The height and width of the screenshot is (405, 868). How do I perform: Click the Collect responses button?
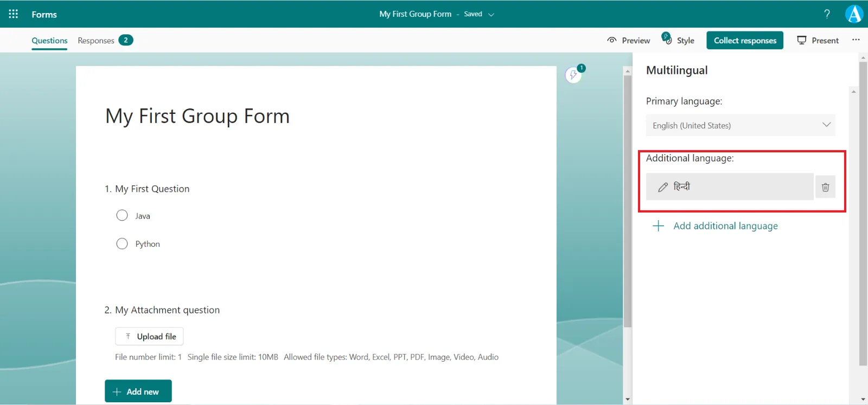pyautogui.click(x=745, y=40)
